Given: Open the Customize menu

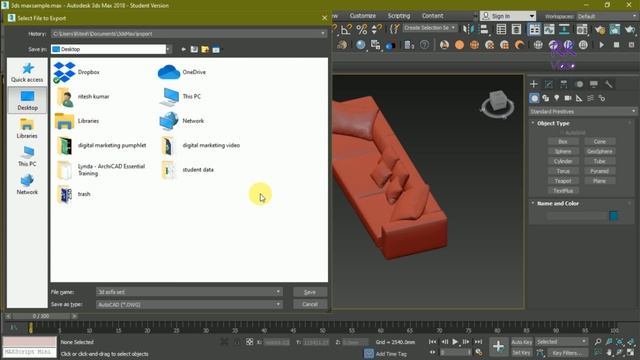Looking at the screenshot, I should pos(362,16).
